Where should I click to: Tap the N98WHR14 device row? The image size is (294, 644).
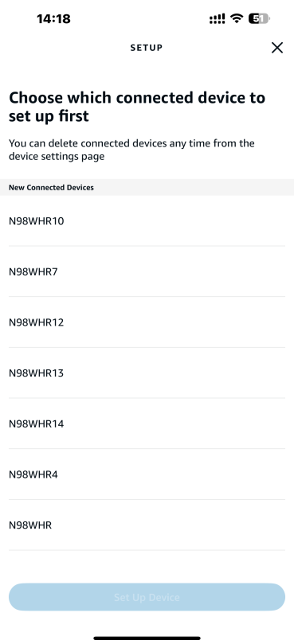(x=147, y=423)
